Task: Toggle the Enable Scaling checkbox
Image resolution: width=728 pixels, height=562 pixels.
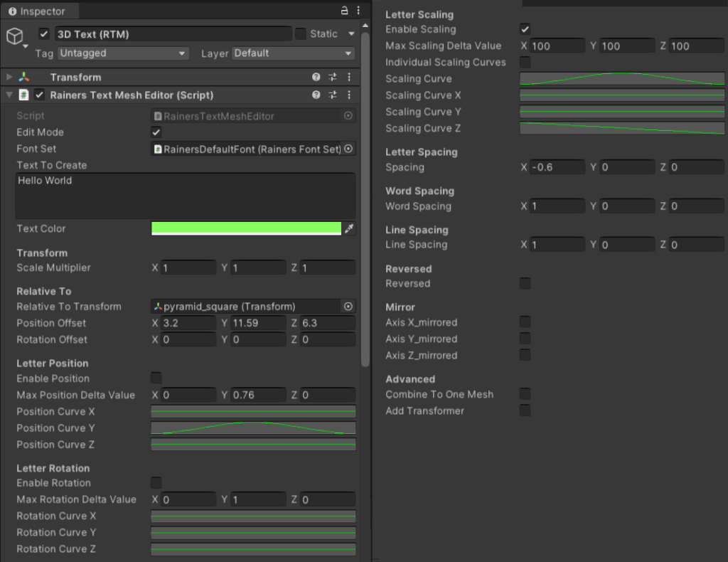Action: tap(525, 29)
